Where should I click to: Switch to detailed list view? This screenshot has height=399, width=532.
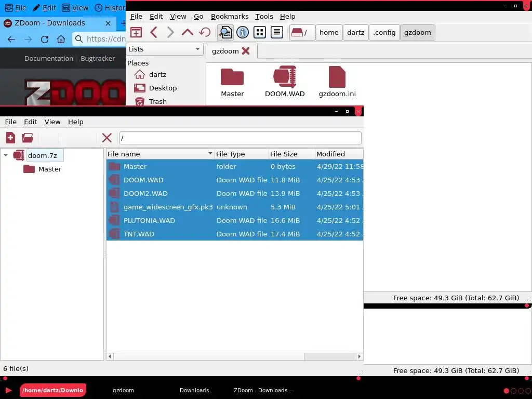click(277, 33)
